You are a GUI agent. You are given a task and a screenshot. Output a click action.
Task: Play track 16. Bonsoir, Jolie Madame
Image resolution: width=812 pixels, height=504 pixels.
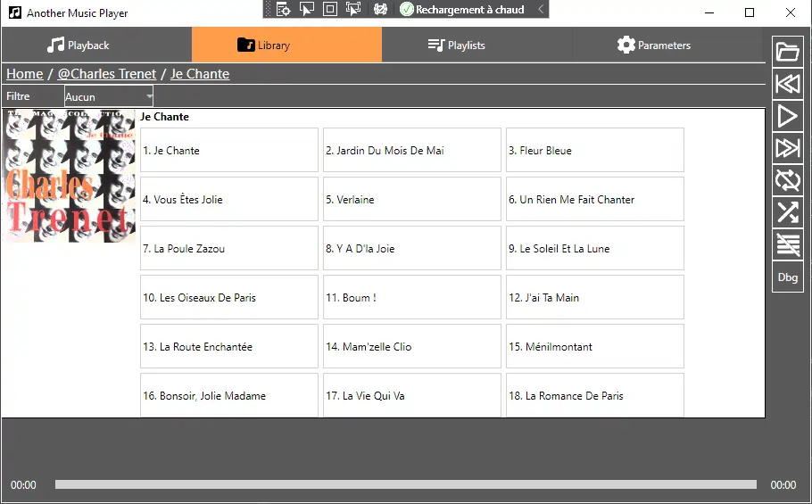(x=229, y=395)
